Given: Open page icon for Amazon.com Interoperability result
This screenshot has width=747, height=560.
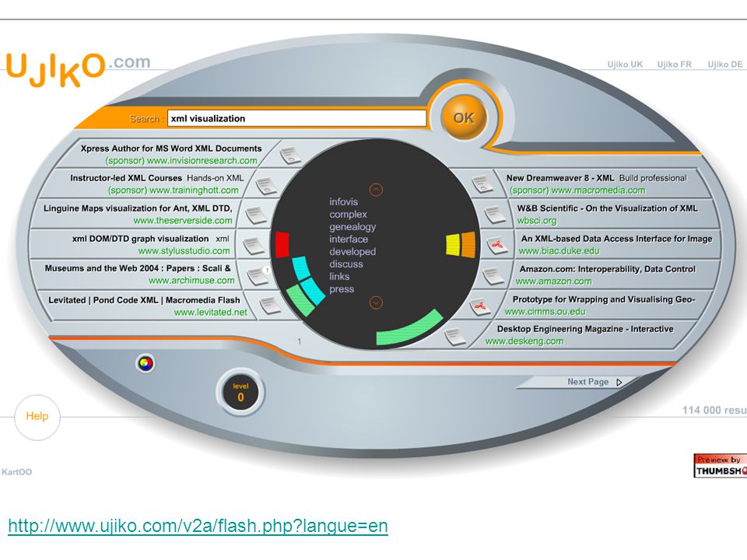Looking at the screenshot, I should pos(493,275).
